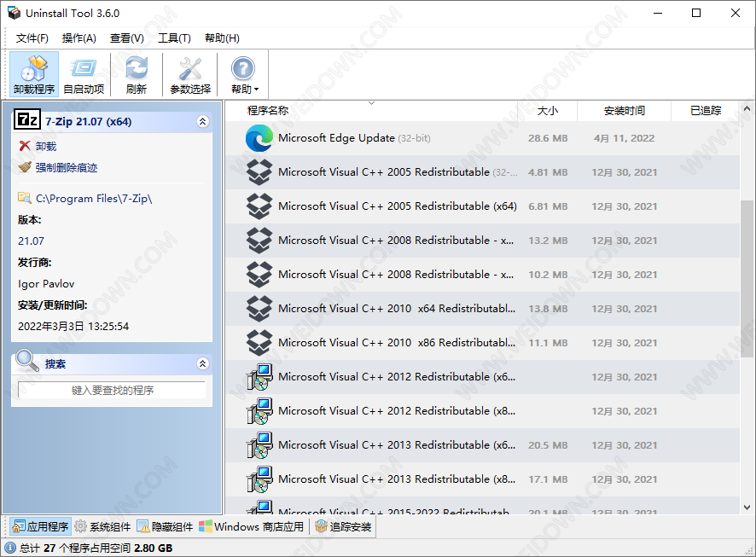Viewport: 756px width, 557px height.
Task: Click the 20.5 MB size cell
Action: pyautogui.click(x=548, y=445)
